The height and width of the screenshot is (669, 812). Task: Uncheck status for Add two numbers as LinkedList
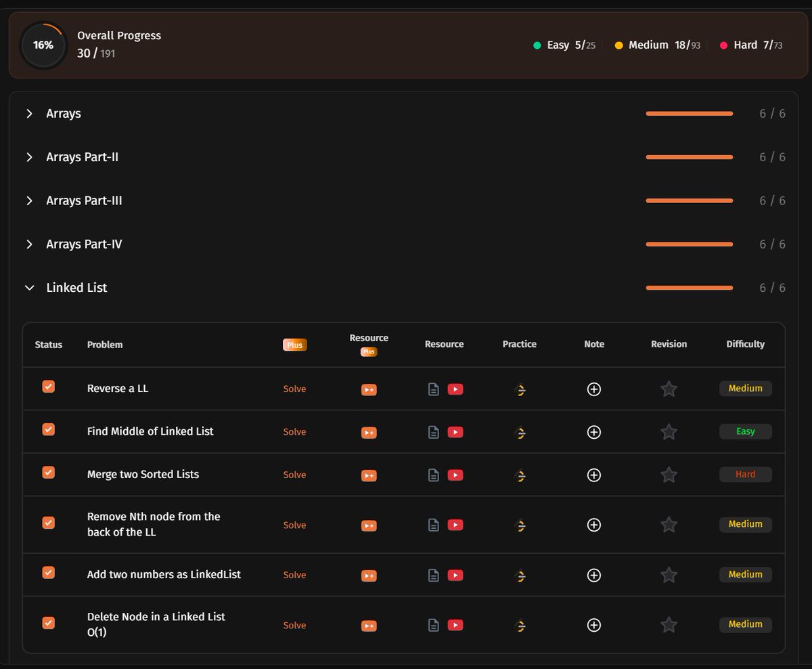[48, 573]
